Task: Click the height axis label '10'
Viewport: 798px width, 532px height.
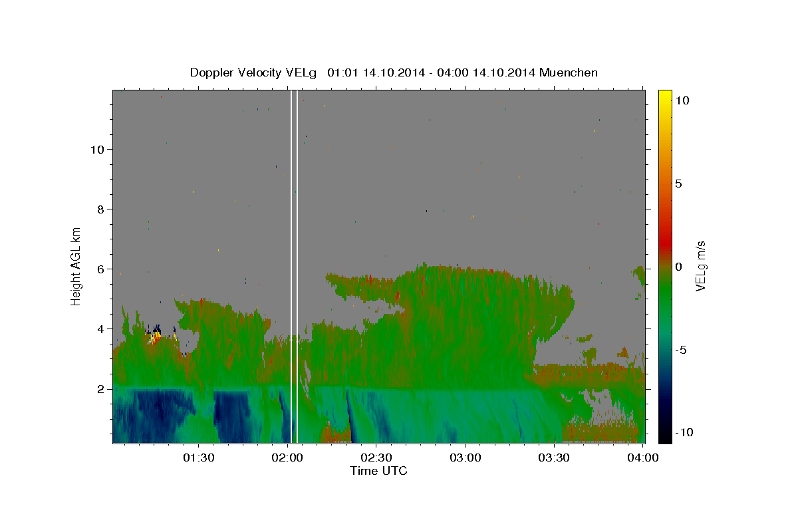Action: 97,150
